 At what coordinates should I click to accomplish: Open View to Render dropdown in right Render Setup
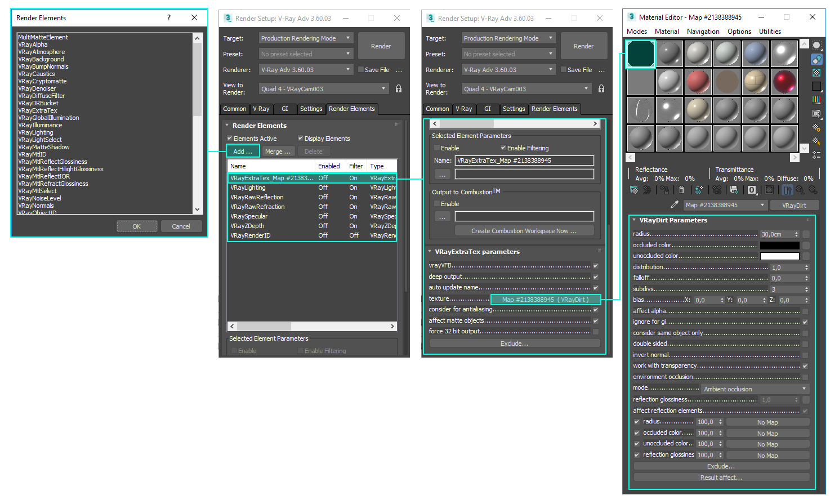(527, 89)
